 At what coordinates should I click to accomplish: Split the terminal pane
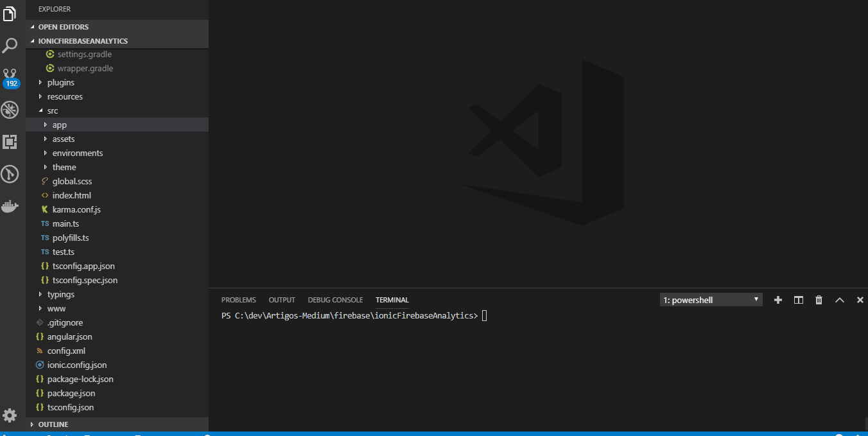[x=798, y=300]
